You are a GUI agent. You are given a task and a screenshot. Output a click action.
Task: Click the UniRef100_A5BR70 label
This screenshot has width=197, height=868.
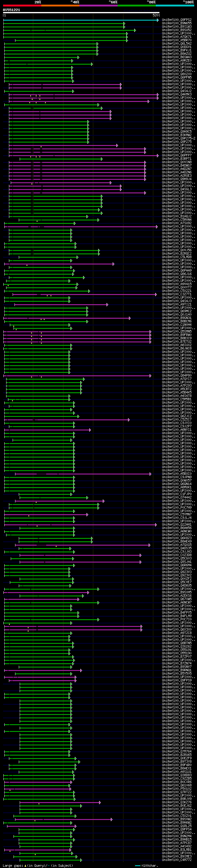(x=177, y=40)
